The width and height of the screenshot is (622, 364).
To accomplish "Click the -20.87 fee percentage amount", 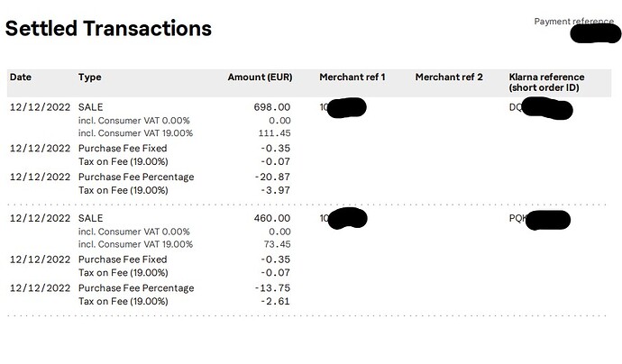I will [274, 177].
